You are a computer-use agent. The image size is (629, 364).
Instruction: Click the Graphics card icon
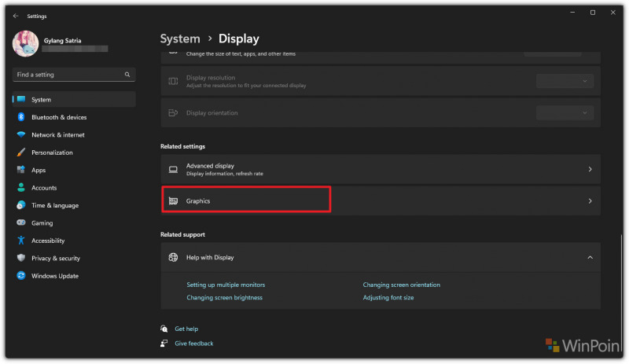coord(173,201)
